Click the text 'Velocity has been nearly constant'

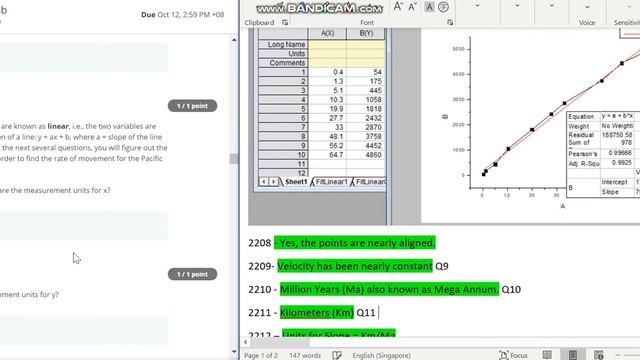click(x=355, y=266)
